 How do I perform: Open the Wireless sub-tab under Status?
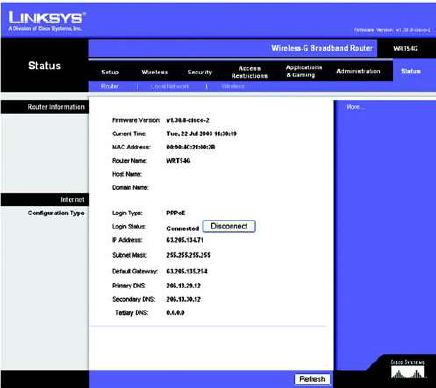point(233,86)
